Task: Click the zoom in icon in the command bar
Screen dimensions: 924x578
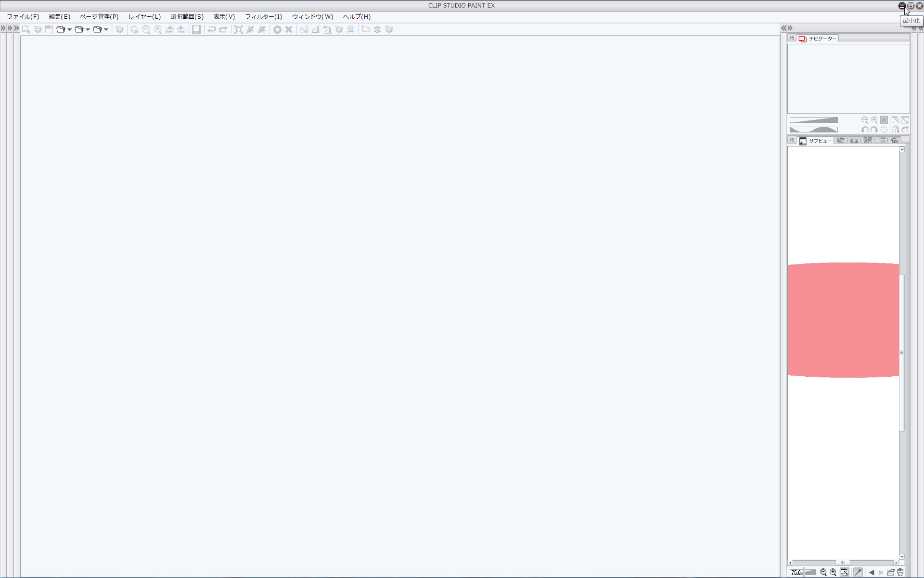Action: coord(157,29)
